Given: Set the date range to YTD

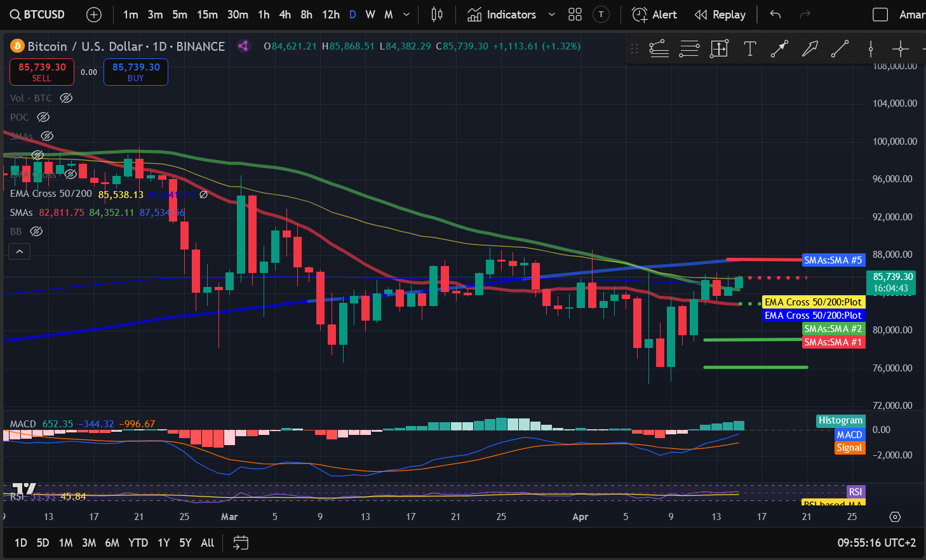Looking at the screenshot, I should tap(138, 543).
